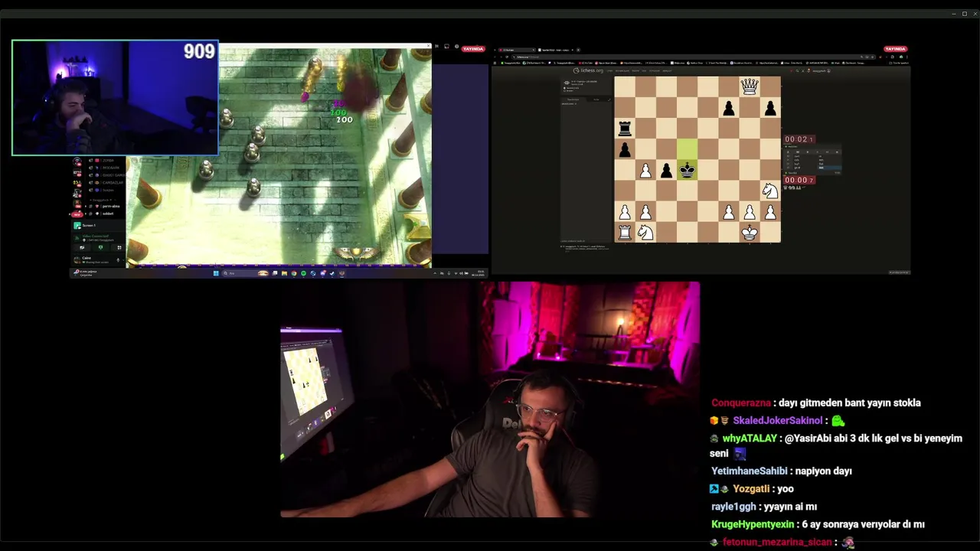The height and width of the screenshot is (551, 980).
Task: Click the opponent clock showing 00:02
Action: 799,139
